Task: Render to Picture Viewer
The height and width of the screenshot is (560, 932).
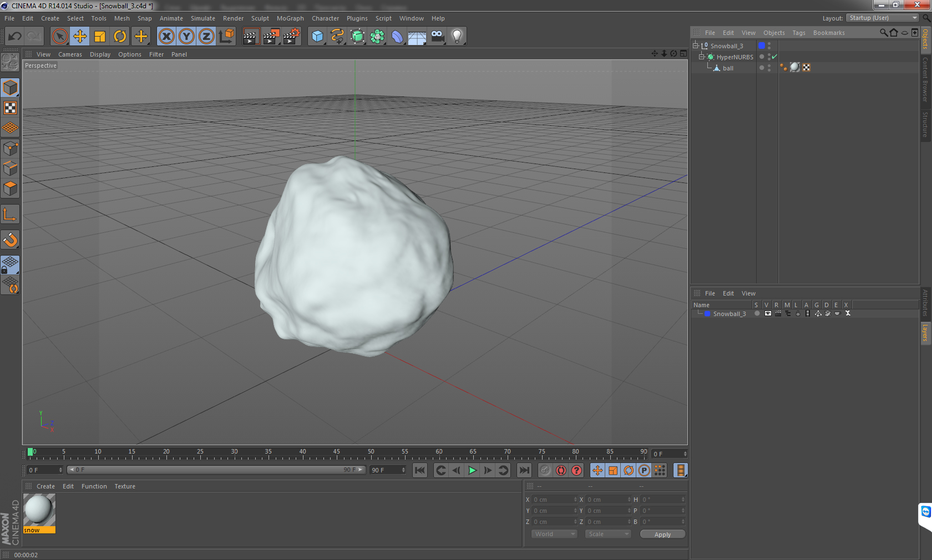Action: [x=271, y=37]
